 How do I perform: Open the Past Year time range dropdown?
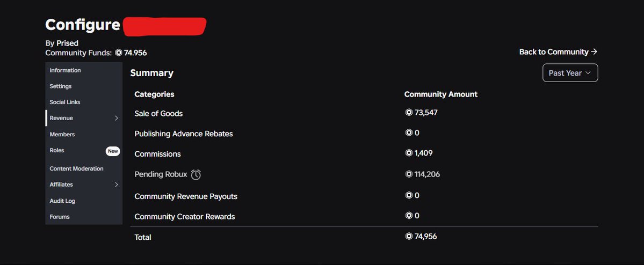(570, 73)
